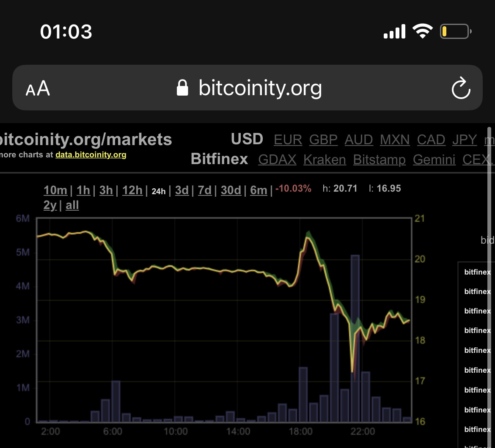Image resolution: width=495 pixels, height=448 pixels.
Task: Select the Gemini exchange
Action: tap(434, 159)
